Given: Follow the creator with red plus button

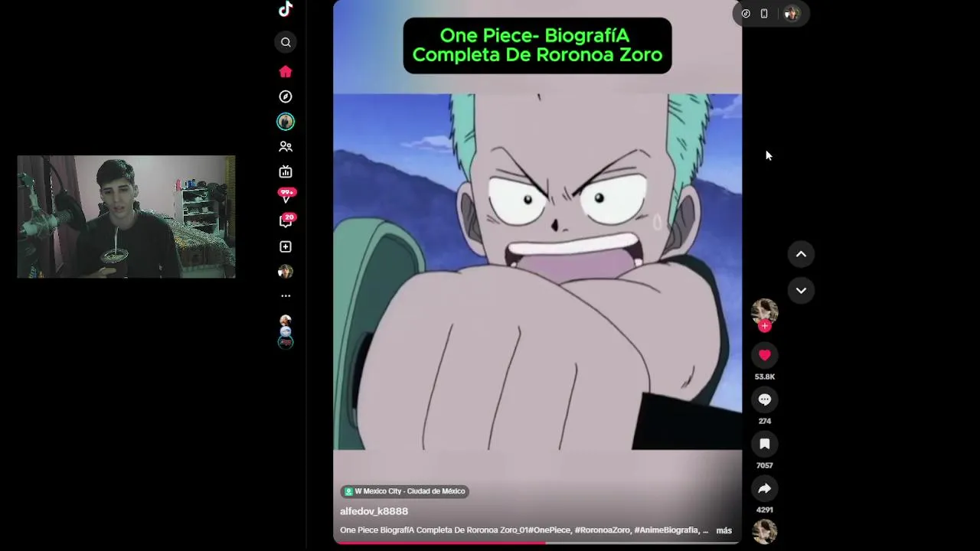Looking at the screenshot, I should [x=764, y=326].
